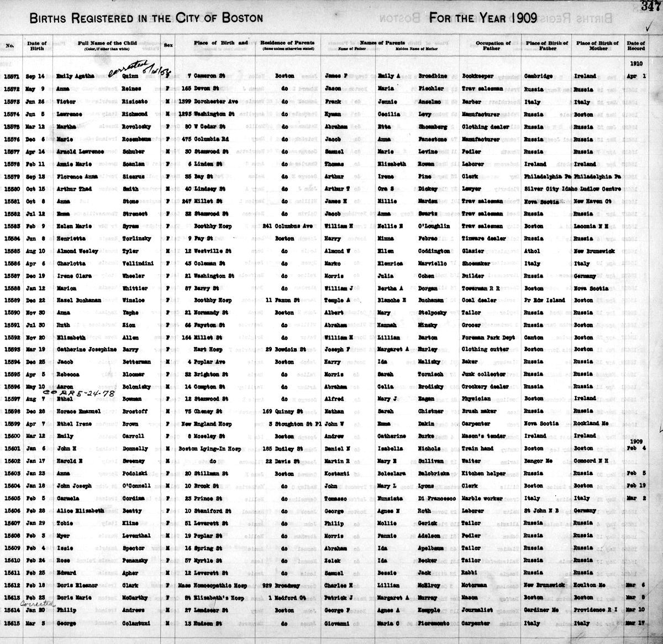Click the birthplace 'Pr Edw Island'
Image resolution: width=663 pixels, height=644 pixels.
click(x=544, y=301)
